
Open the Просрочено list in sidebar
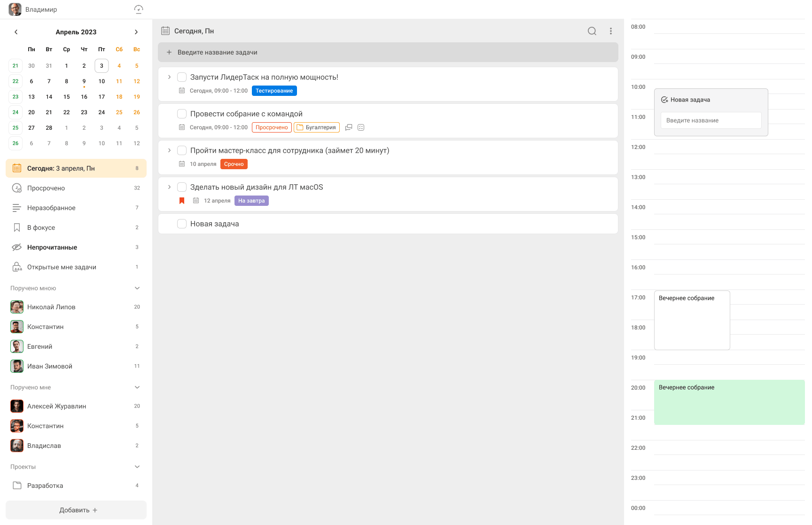pos(46,188)
